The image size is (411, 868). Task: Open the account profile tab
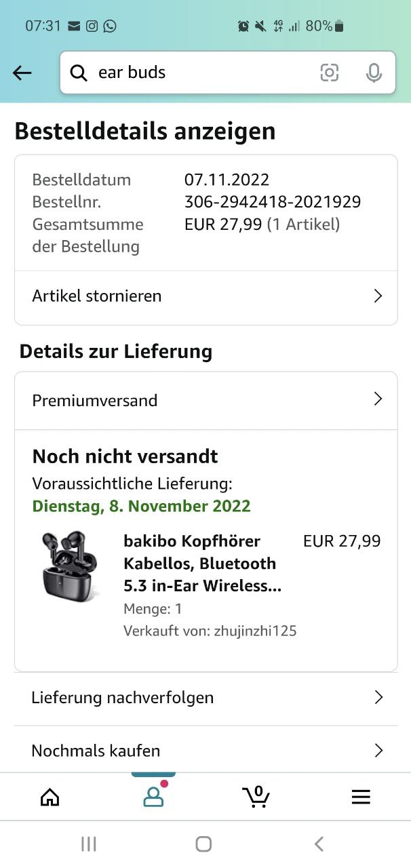tap(153, 797)
